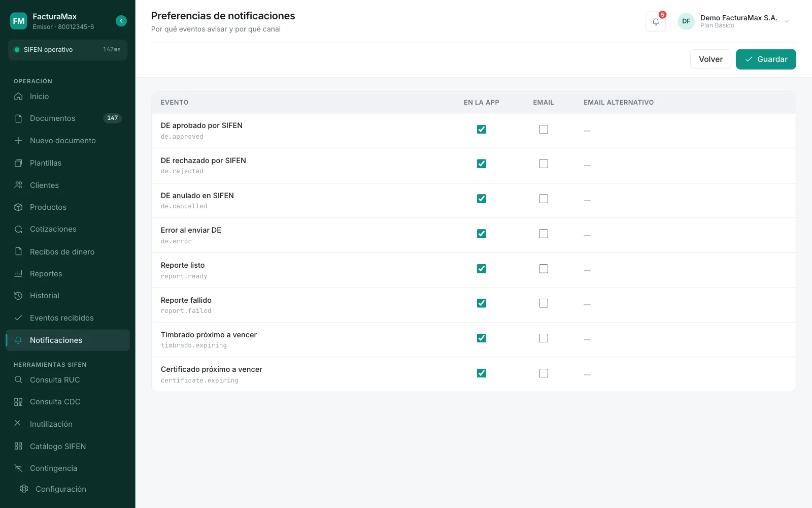Enable Email for Error al enviar DE
812x508 pixels.
544,234
